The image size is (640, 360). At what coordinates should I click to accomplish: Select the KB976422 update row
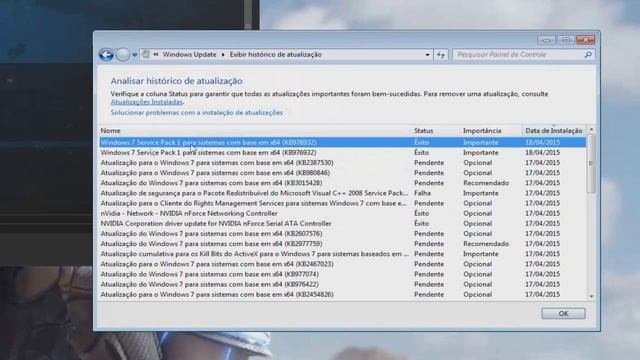click(342, 284)
